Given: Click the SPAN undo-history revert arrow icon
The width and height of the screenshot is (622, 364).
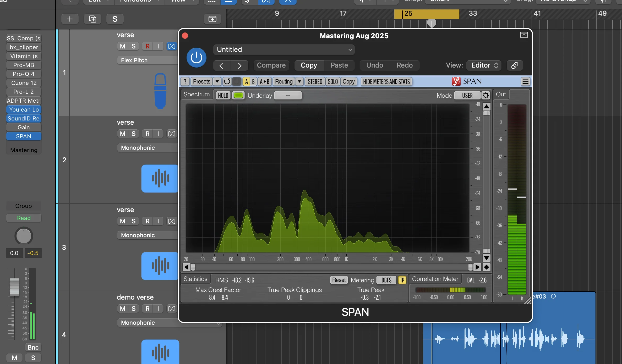Looking at the screenshot, I should pyautogui.click(x=227, y=81).
